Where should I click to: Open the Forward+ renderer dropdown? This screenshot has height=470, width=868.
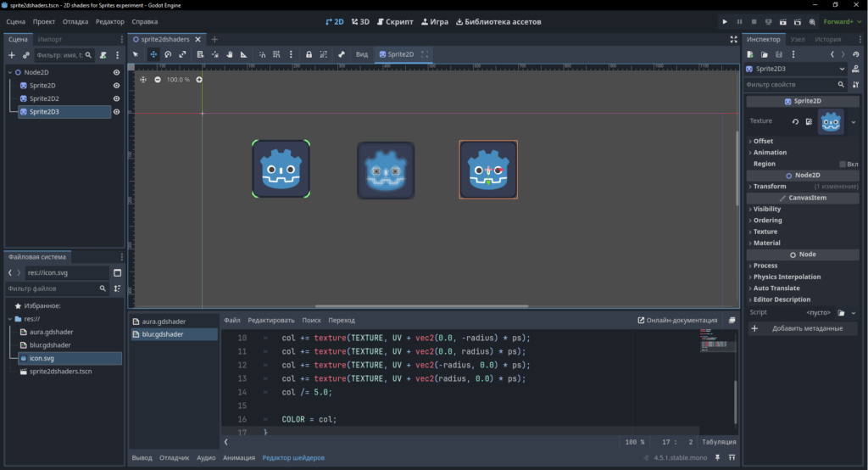tap(842, 22)
